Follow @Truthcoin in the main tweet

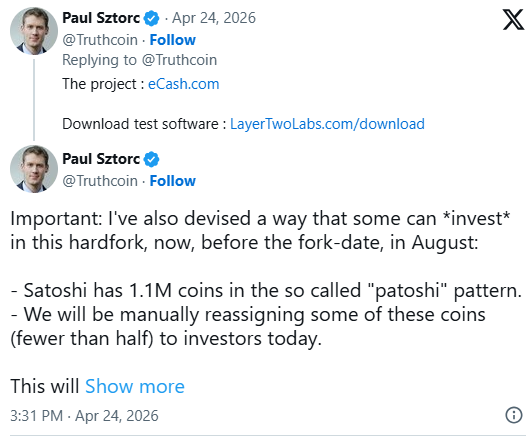tap(173, 181)
